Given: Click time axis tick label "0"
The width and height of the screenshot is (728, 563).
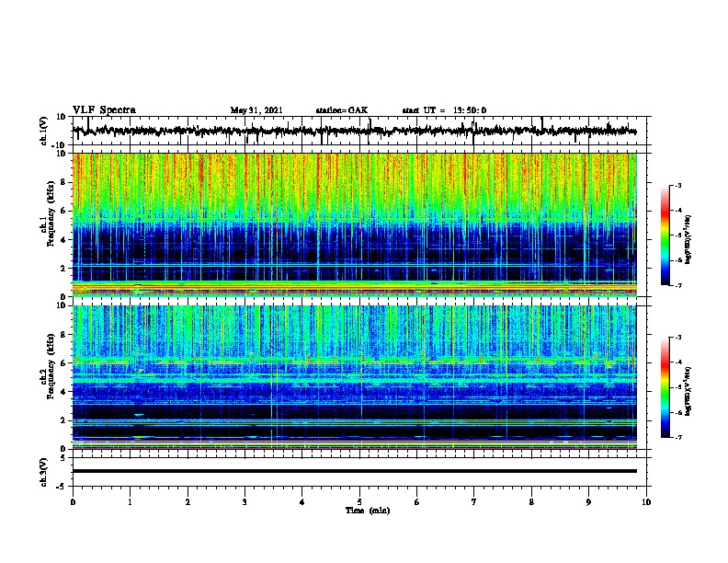Looking at the screenshot, I should [x=73, y=502].
